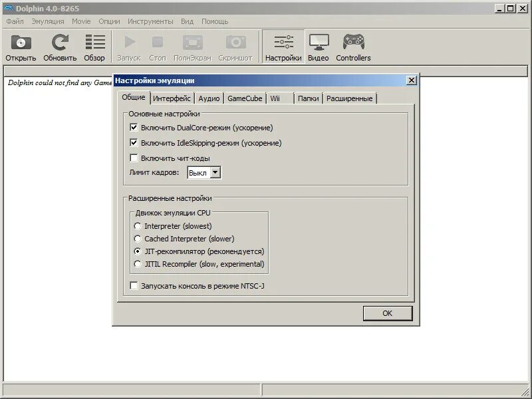This screenshot has width=532, height=399.
Task: Switch to the Папки tab
Action: (x=308, y=98)
